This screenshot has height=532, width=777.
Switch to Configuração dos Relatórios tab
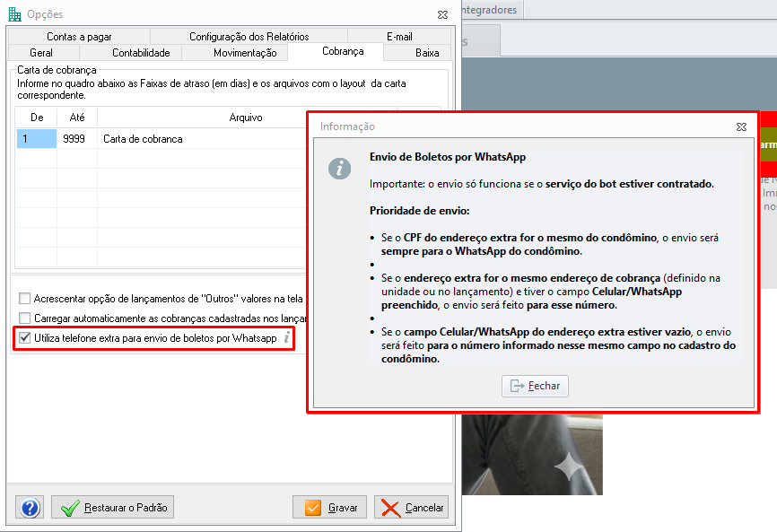point(249,37)
